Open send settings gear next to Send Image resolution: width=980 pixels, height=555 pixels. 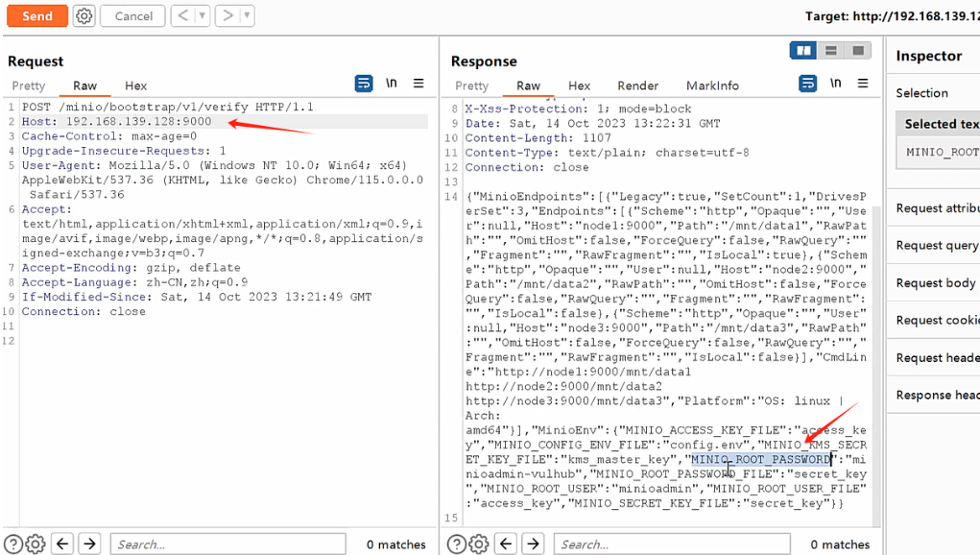click(84, 15)
